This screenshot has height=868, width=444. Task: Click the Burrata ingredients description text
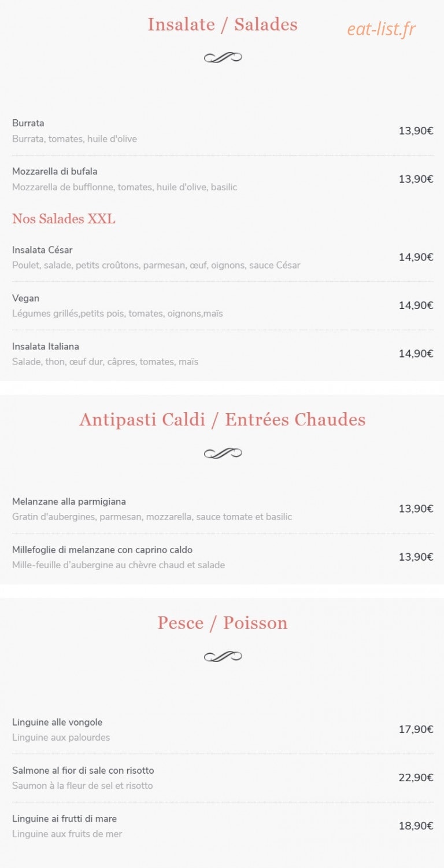click(x=75, y=139)
